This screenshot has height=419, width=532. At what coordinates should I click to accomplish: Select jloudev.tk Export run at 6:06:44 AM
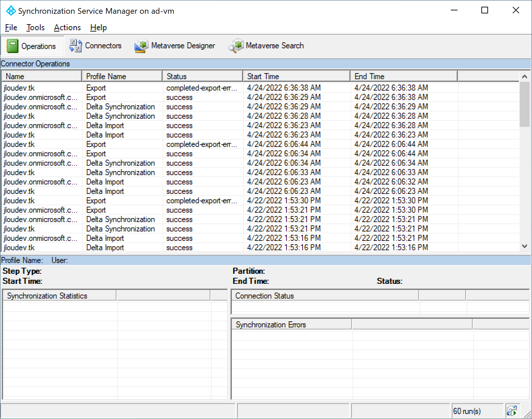(x=260, y=144)
